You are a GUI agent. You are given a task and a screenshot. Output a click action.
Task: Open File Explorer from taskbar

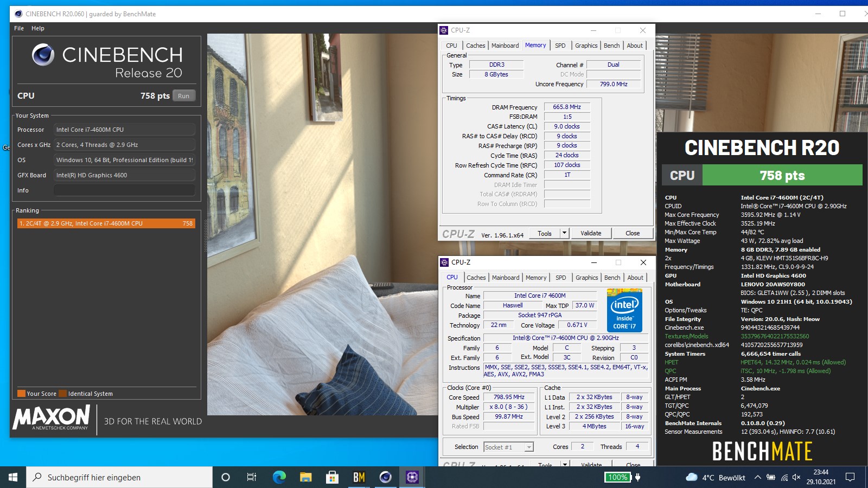pos(305,477)
